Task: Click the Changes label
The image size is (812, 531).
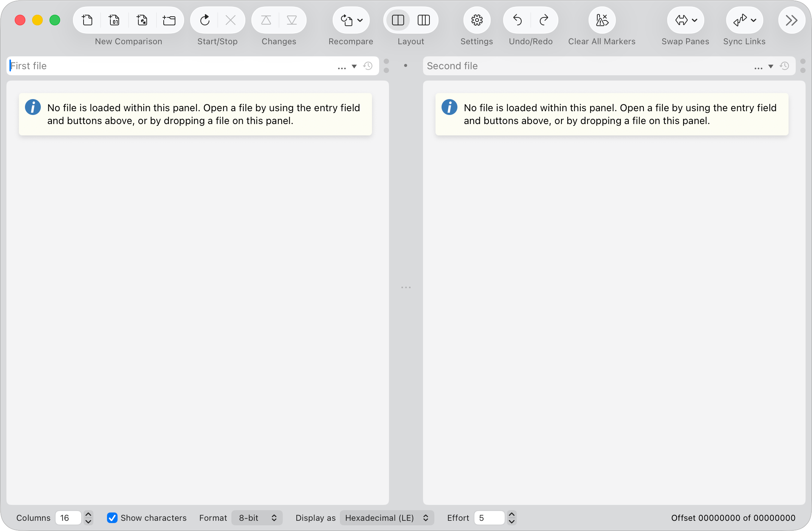Action: pos(279,42)
